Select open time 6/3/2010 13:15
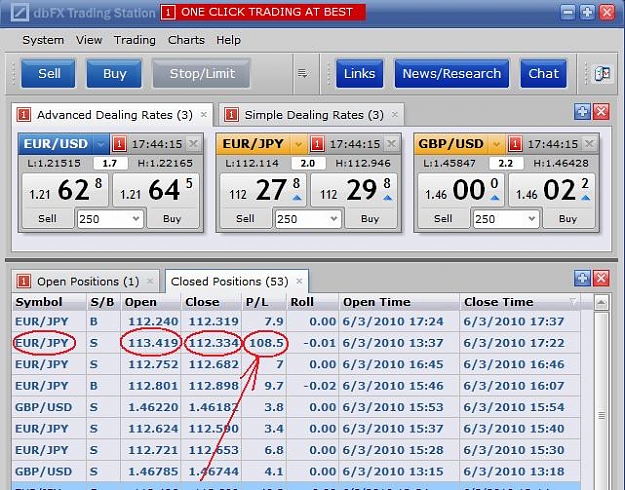625x490 pixels. (x=393, y=472)
